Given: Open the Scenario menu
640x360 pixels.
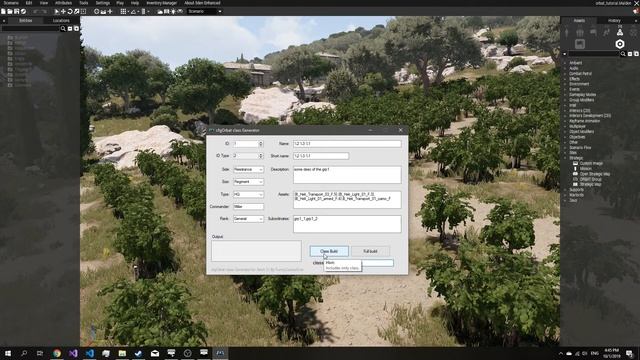Looking at the screenshot, I should click(11, 3).
